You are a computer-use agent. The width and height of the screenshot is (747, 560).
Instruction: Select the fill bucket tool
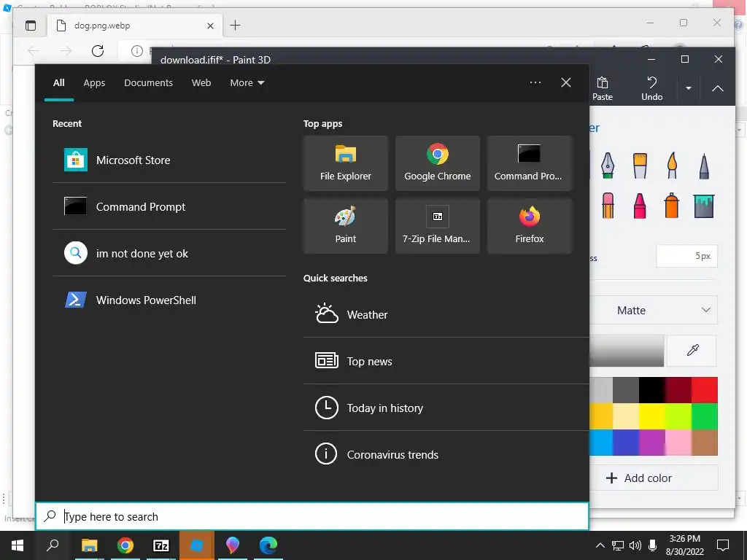704,205
